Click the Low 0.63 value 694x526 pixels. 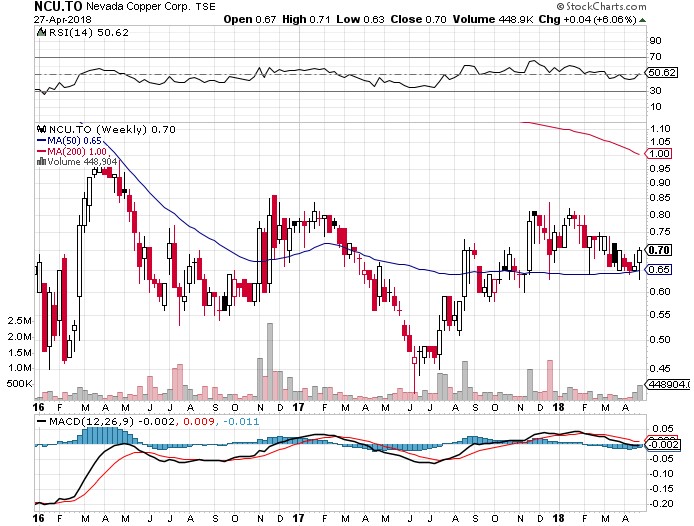[360, 19]
